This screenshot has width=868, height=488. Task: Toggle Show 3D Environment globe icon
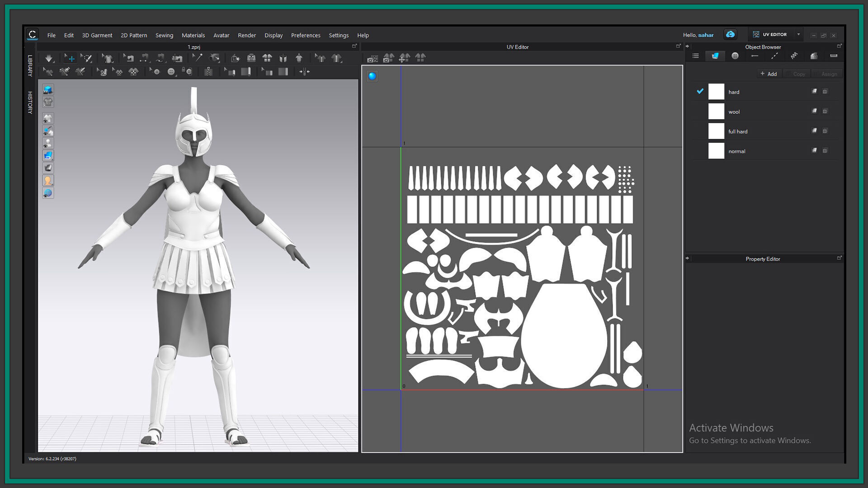tap(48, 193)
